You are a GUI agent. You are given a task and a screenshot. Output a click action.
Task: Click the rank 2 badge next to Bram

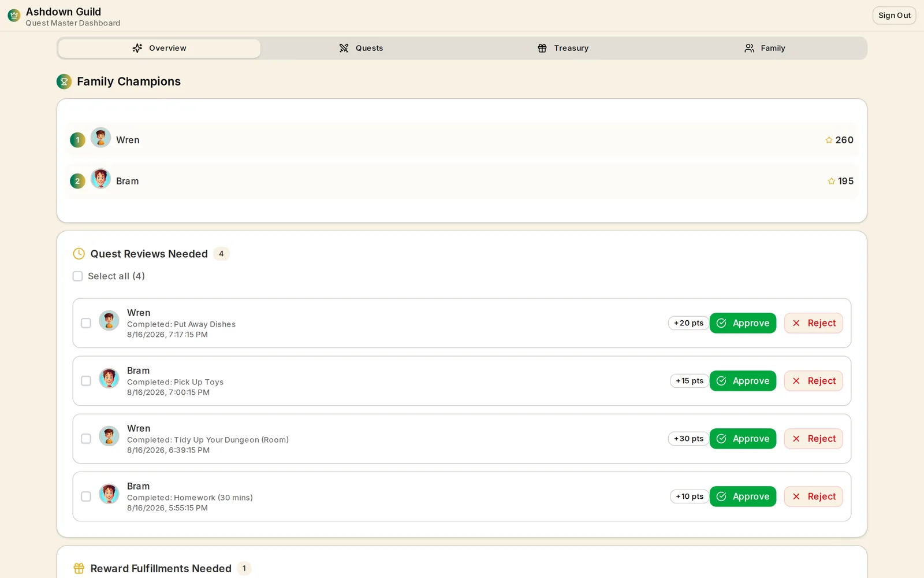pos(77,181)
